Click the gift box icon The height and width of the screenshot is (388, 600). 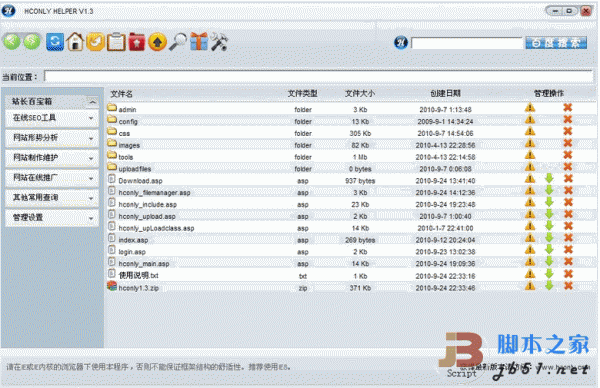pyautogui.click(x=199, y=41)
